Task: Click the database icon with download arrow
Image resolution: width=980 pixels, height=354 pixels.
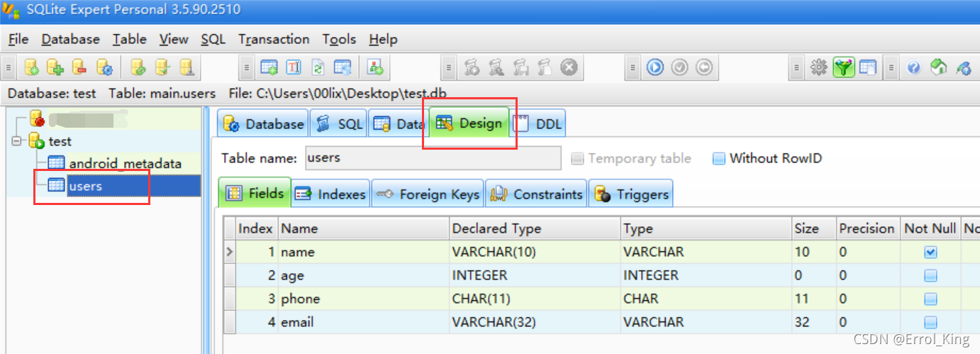Action: pos(186,67)
